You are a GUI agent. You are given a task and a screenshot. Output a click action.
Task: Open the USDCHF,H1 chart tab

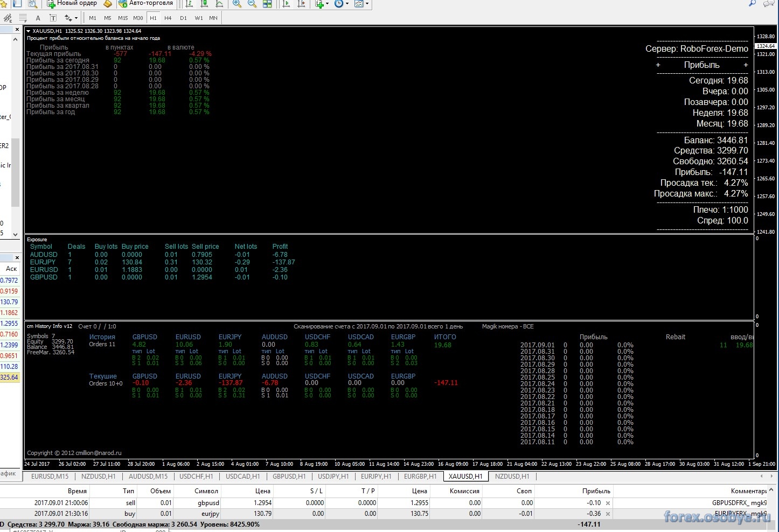click(x=196, y=477)
